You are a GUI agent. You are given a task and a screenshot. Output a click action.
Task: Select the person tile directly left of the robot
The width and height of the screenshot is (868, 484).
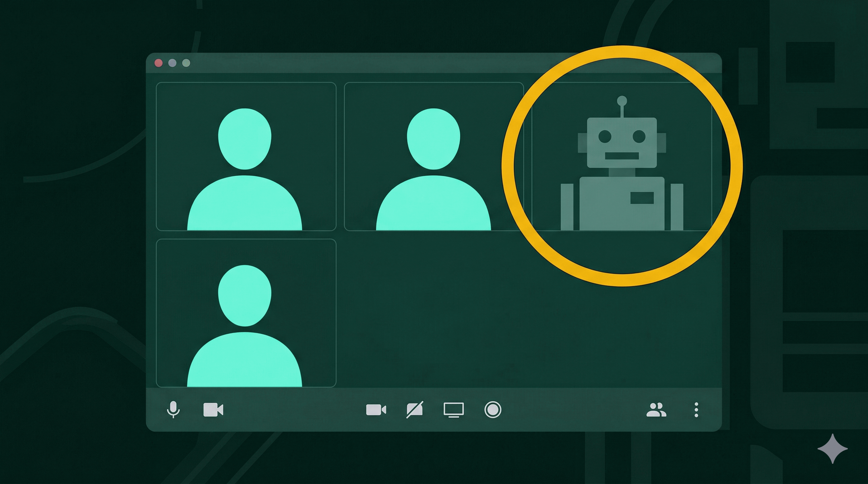434,157
